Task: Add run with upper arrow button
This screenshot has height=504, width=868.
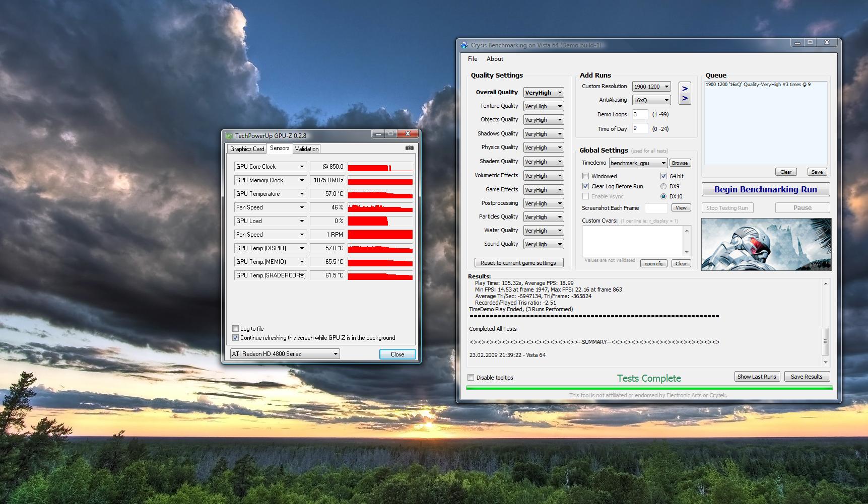Action: click(x=685, y=88)
